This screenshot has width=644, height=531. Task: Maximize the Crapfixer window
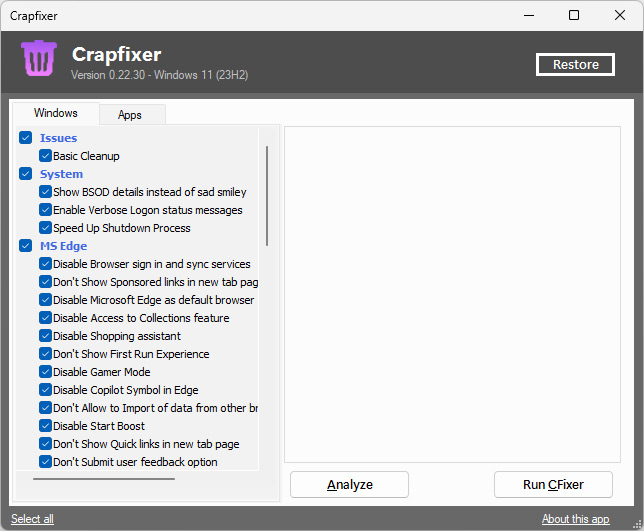[574, 16]
